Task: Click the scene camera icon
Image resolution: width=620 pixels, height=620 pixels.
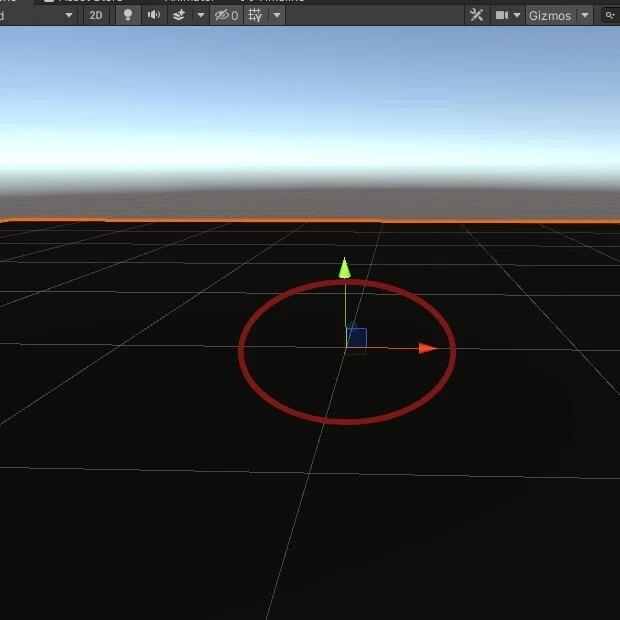Action: click(502, 15)
